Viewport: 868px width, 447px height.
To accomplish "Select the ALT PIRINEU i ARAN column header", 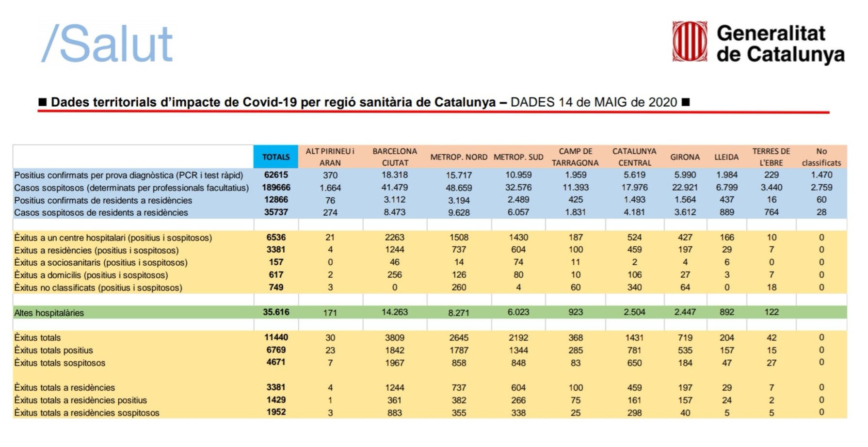I will pyautogui.click(x=330, y=157).
